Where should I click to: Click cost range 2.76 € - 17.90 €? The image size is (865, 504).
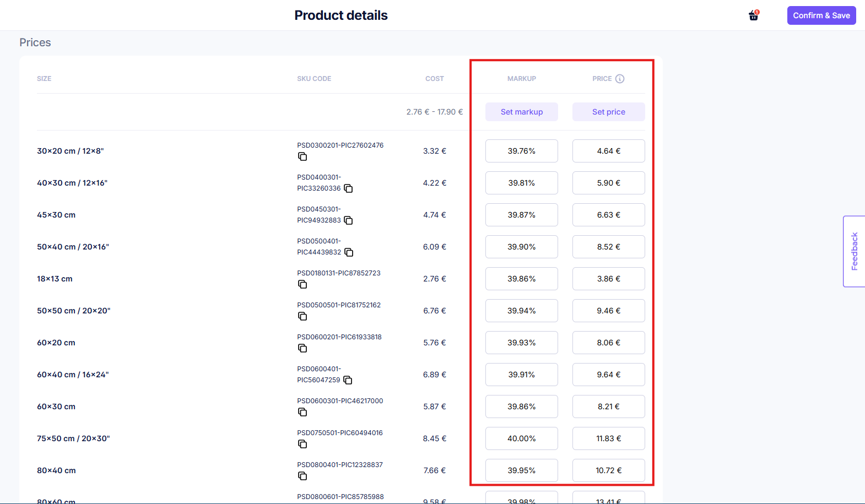coord(435,112)
